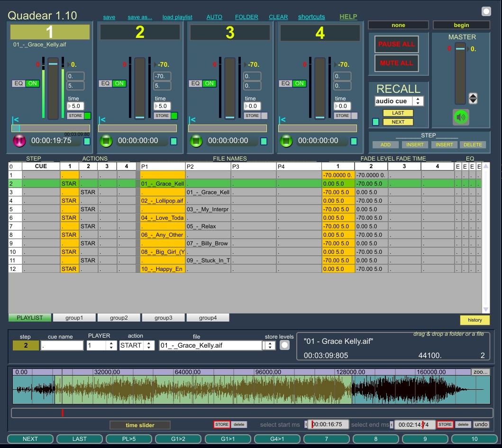Viewport: 502px width, 448px height.
Task: Click the rewind-to-start marker on player 1
Action: (x=15, y=120)
